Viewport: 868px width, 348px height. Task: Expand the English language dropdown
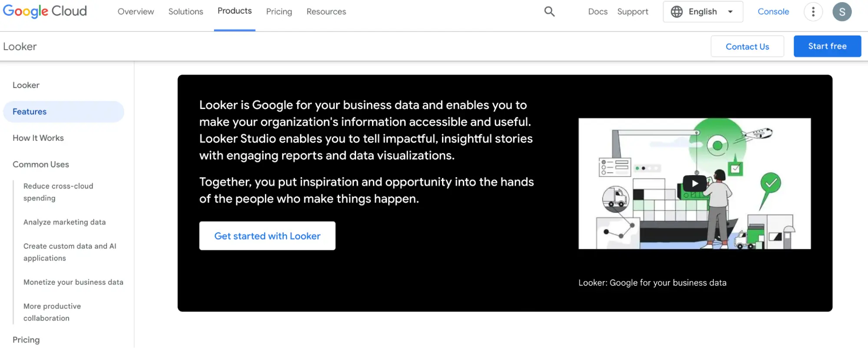pos(703,12)
